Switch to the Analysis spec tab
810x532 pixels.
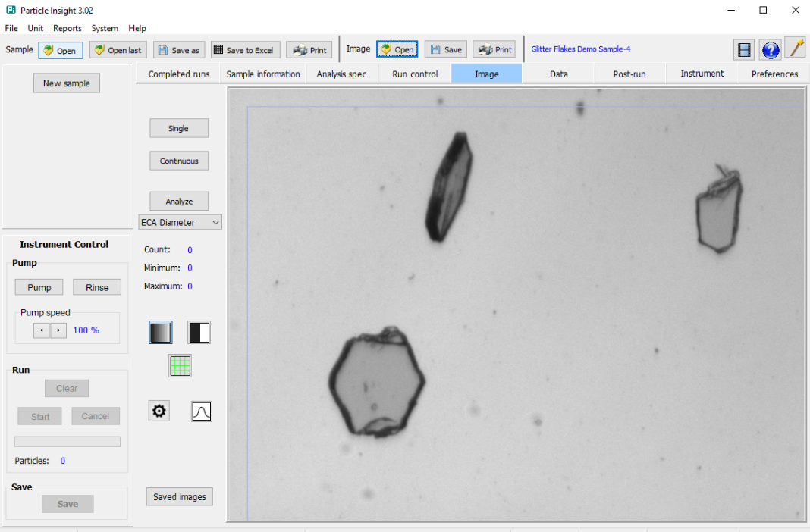coord(341,74)
